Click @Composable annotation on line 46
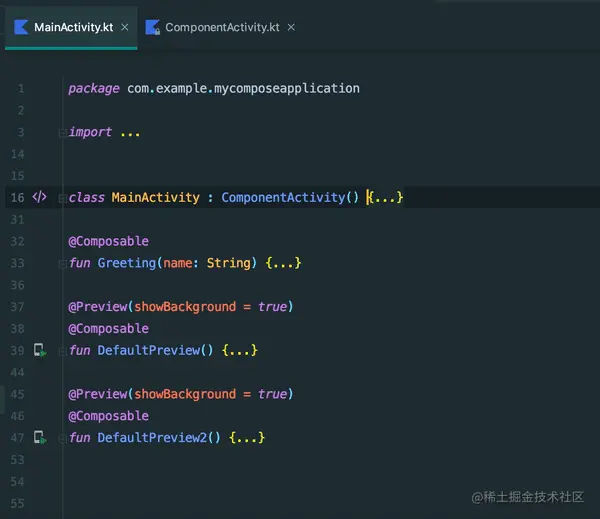600x519 pixels. click(x=108, y=416)
